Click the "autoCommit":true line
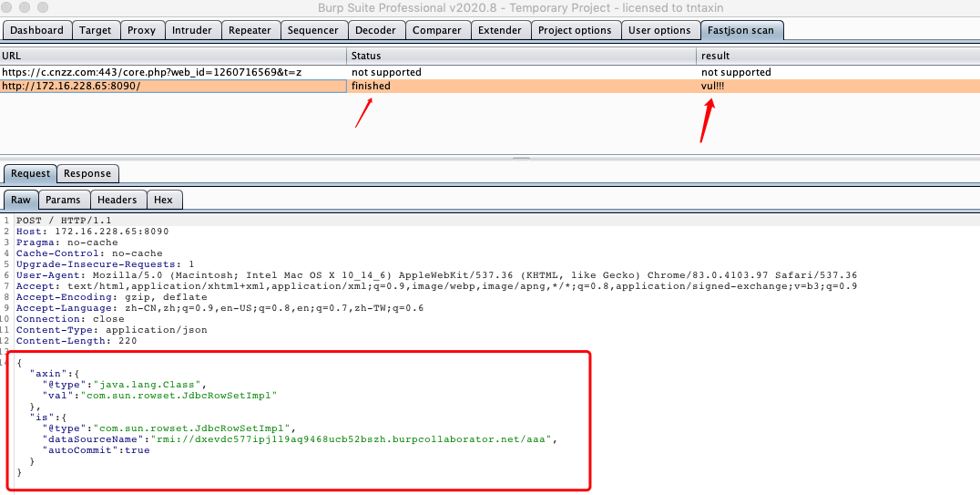The height and width of the screenshot is (495, 980). (96, 450)
